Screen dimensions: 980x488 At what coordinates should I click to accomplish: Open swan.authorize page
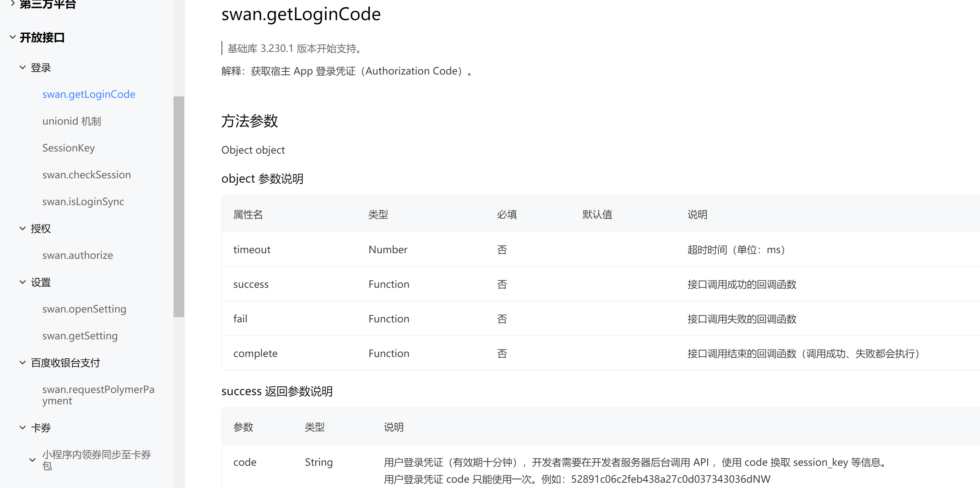[x=78, y=255]
